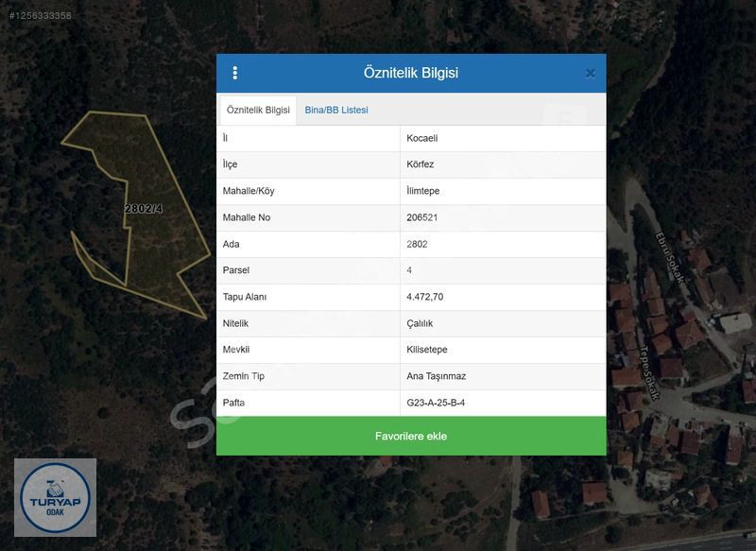Screen dimensions: 756x551
Task: Select the Körfez district value
Action: [x=420, y=164]
